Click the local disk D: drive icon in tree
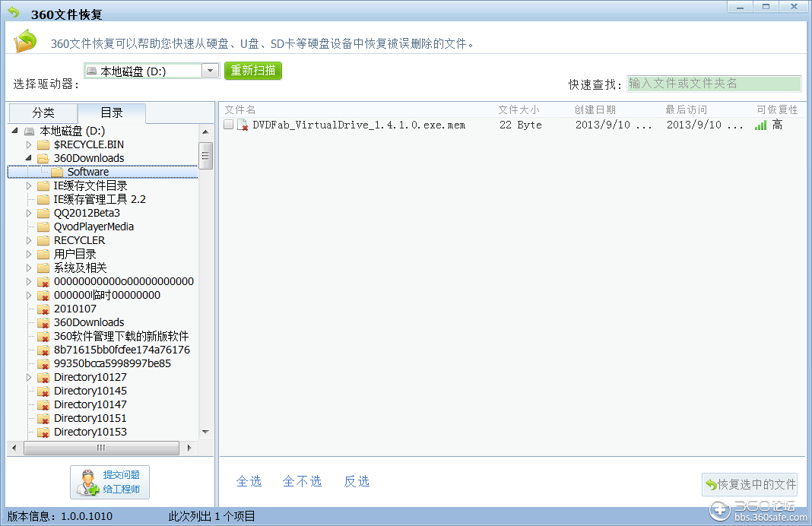 30,131
